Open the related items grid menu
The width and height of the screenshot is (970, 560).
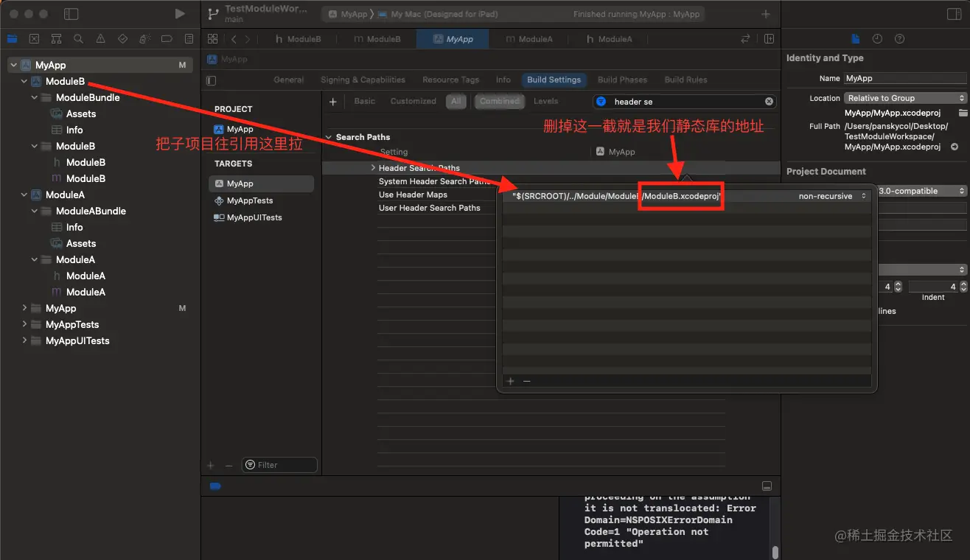pos(212,39)
